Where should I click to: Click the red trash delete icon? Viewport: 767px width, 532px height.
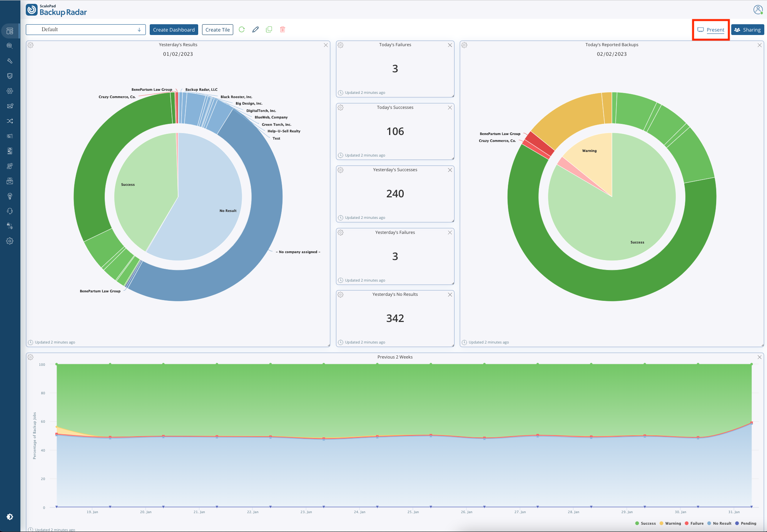pyautogui.click(x=282, y=30)
